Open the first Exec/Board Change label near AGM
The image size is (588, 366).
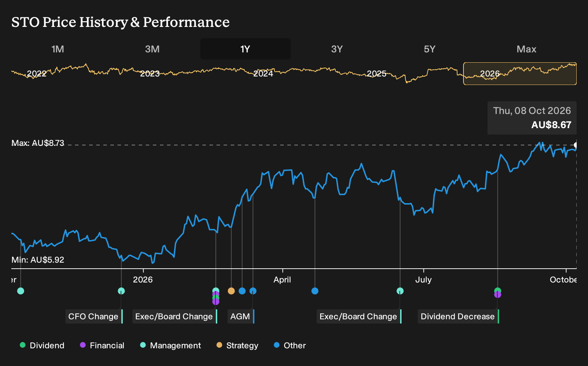tap(174, 316)
